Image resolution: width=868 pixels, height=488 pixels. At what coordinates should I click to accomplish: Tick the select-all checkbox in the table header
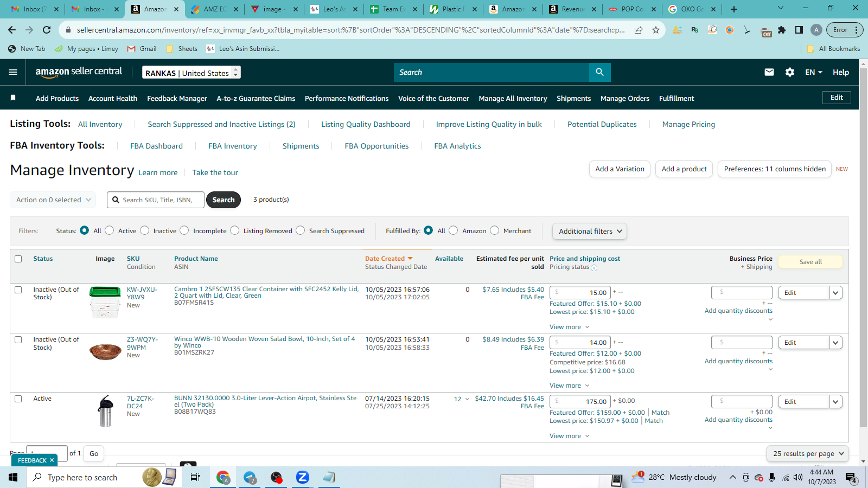(x=18, y=259)
